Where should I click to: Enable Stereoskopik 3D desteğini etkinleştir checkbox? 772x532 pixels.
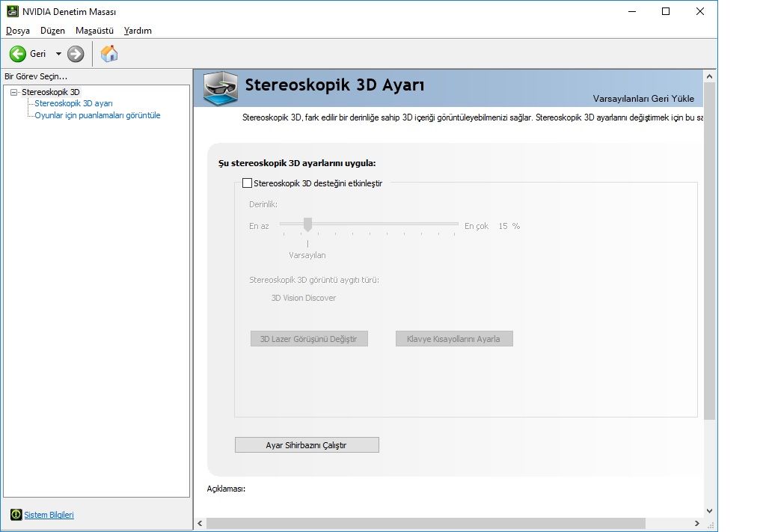[247, 183]
